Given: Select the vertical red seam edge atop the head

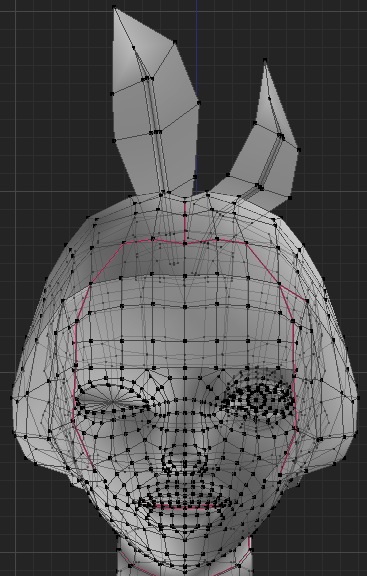Looking at the screenshot, I should pos(184,223).
